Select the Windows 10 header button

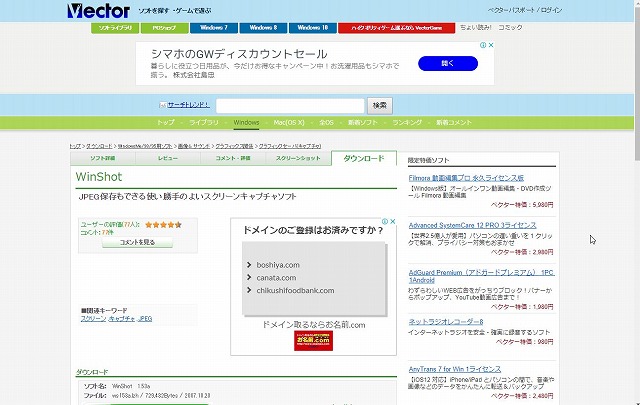coord(313,28)
